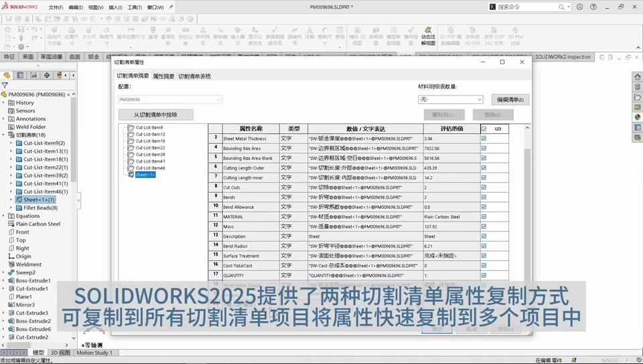Image resolution: width=643 pixels, height=364 pixels.
Task: Open SOLIDWORKS Resources home icon in task pane
Action: (637, 77)
